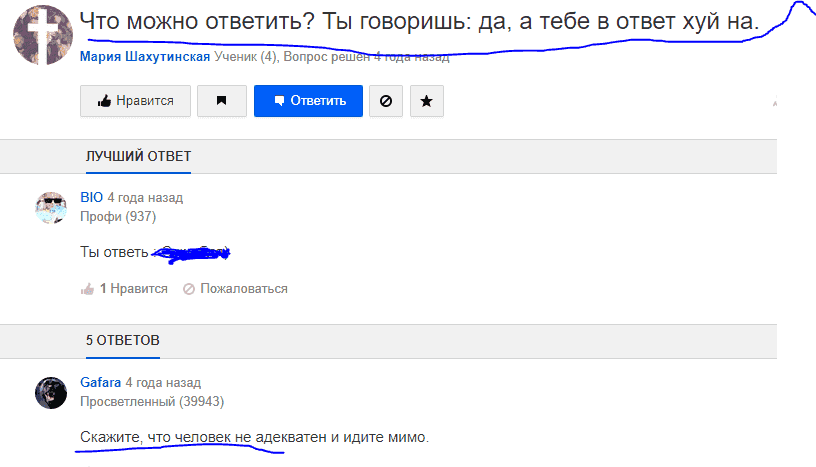Click the Просветленный (39943) rank label
This screenshot has width=816, height=467.
pyautogui.click(x=152, y=401)
